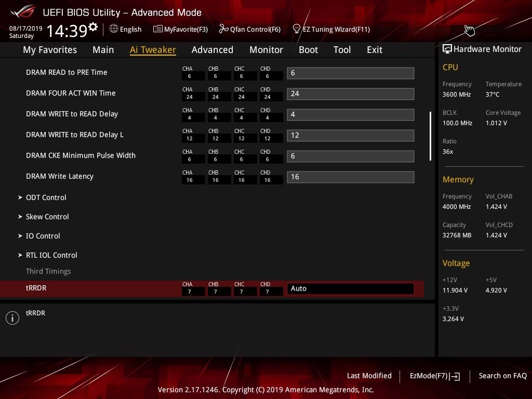
Task: Change language from English
Action: [x=130, y=29]
